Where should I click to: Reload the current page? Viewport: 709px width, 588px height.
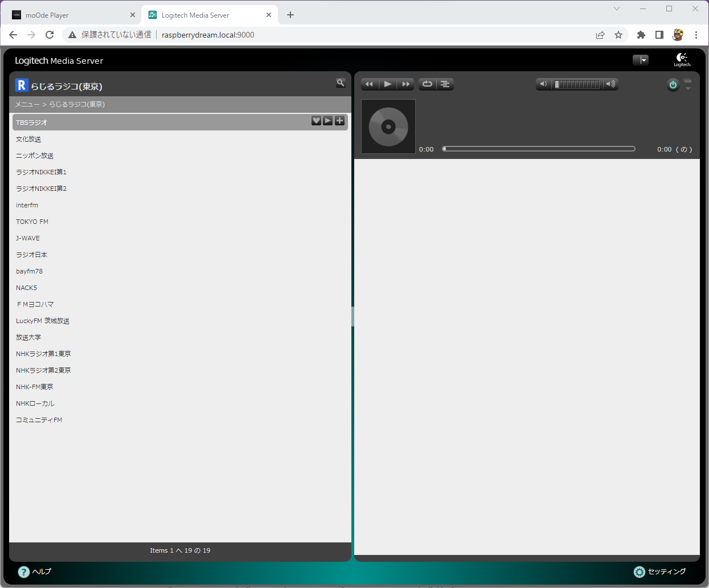pos(50,35)
